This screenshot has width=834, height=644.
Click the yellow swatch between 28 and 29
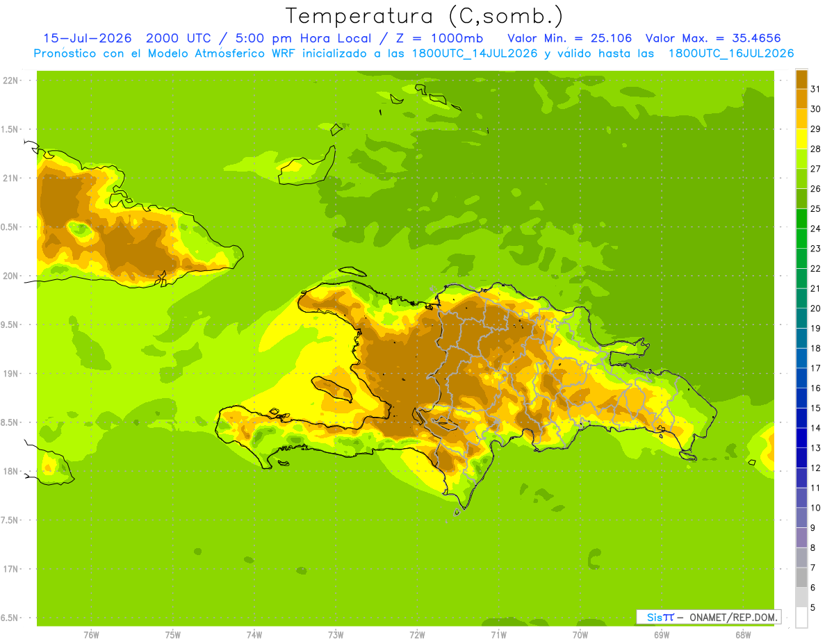pyautogui.click(x=801, y=139)
